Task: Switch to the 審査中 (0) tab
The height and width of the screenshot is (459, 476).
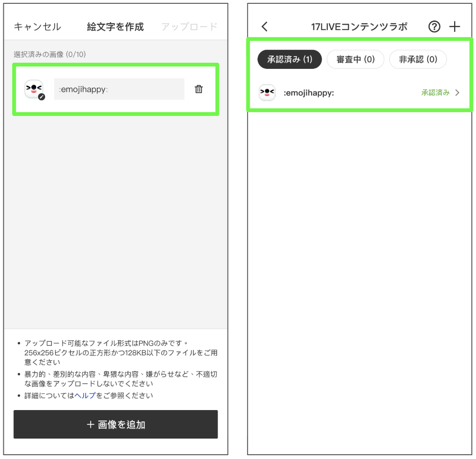Action: (x=355, y=59)
